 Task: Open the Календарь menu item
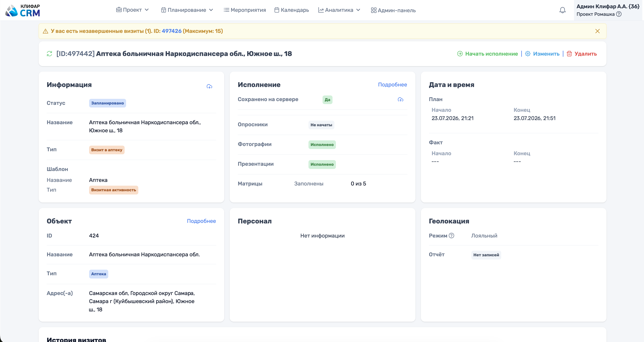[291, 10]
